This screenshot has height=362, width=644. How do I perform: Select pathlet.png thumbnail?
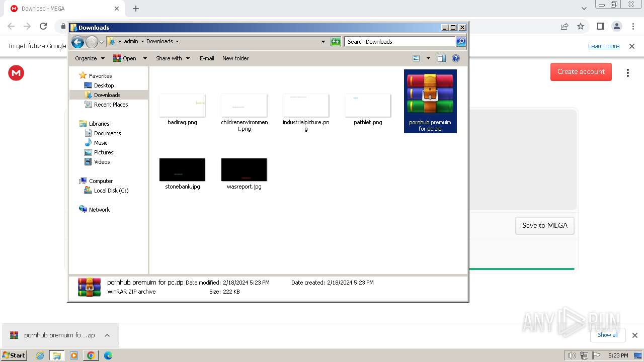(x=368, y=105)
